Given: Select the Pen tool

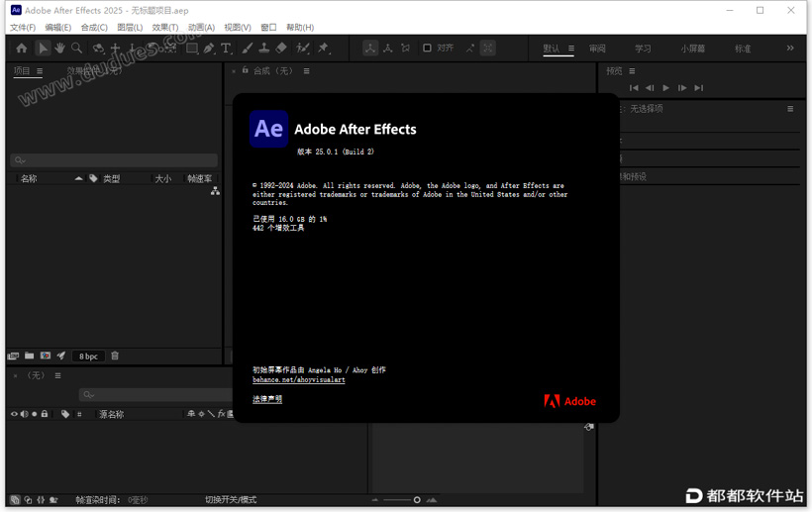Looking at the screenshot, I should (209, 49).
